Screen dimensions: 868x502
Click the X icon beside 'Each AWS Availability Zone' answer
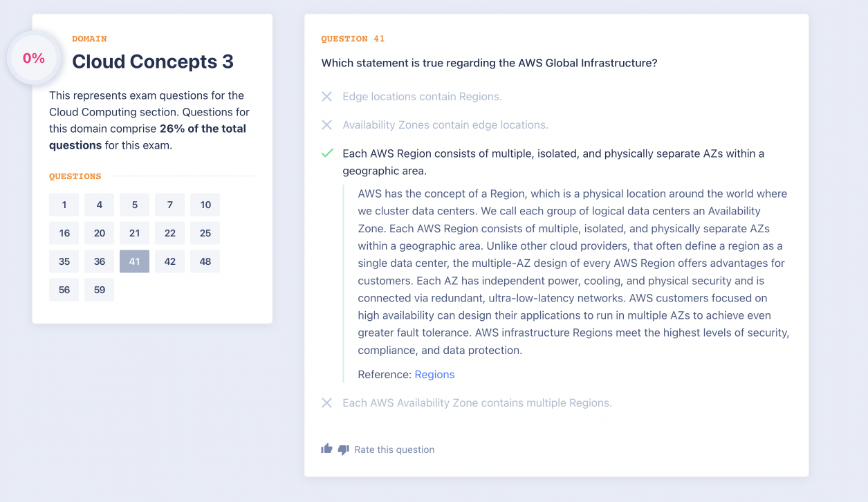[327, 403]
